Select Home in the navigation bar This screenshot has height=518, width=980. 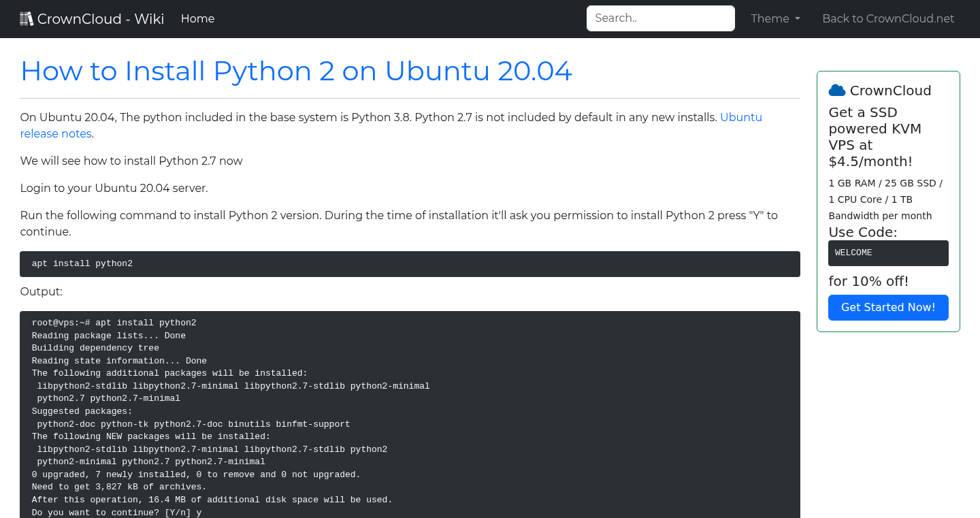coord(197,18)
